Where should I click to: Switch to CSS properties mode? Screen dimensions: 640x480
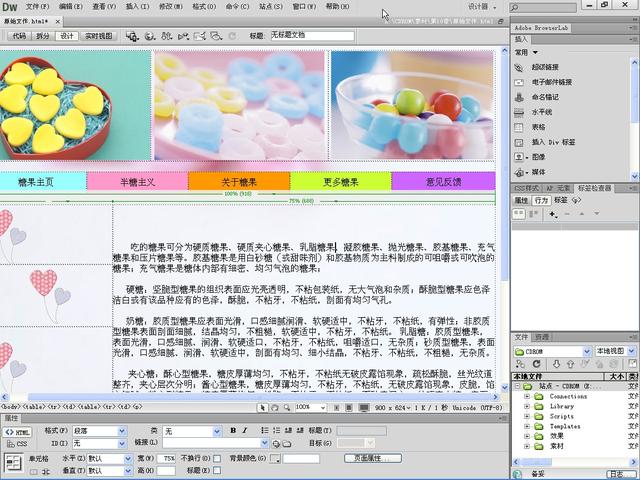[17, 444]
